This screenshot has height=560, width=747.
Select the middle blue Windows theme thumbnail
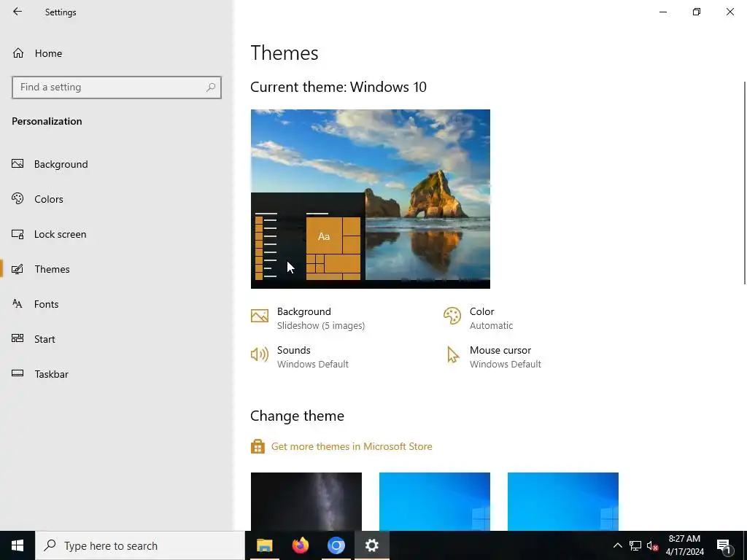tap(435, 502)
